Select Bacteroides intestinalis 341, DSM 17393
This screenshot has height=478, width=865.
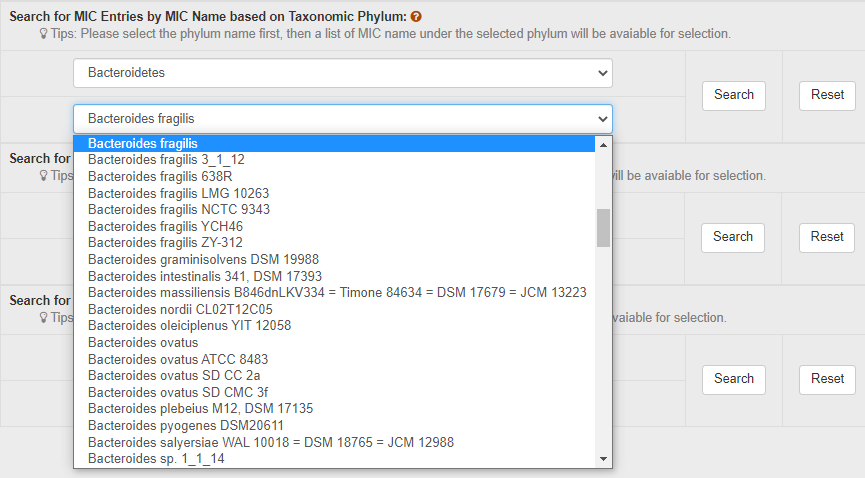tap(218, 276)
